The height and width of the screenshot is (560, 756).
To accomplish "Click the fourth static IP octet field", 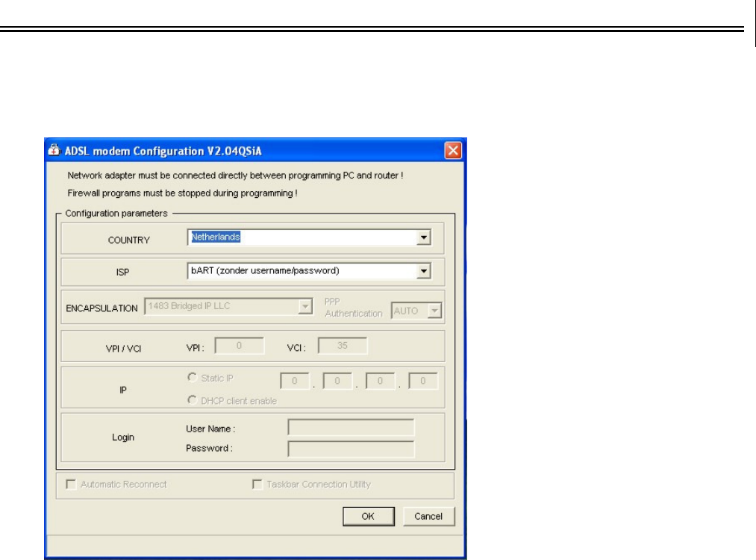I will point(423,381).
